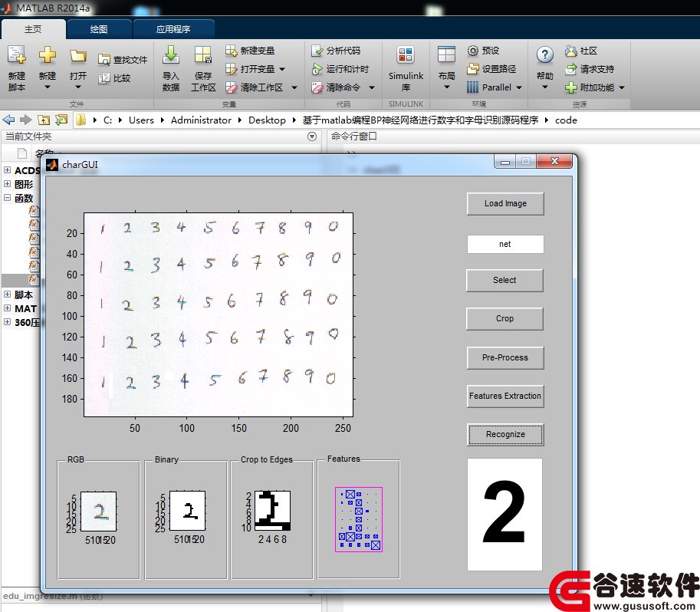Click the Features Extraction button
The height and width of the screenshot is (612, 700).
[505, 396]
